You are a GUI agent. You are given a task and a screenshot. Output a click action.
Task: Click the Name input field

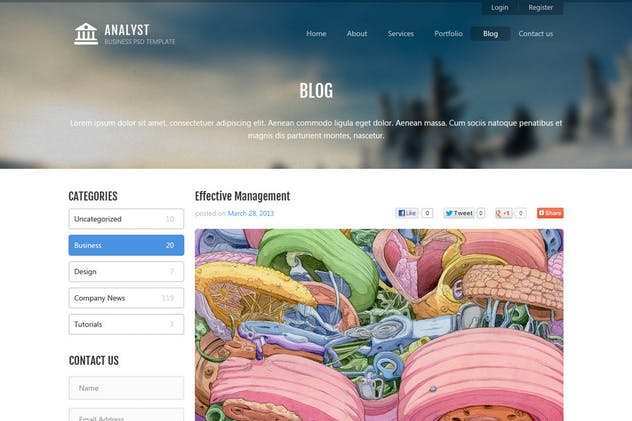126,388
